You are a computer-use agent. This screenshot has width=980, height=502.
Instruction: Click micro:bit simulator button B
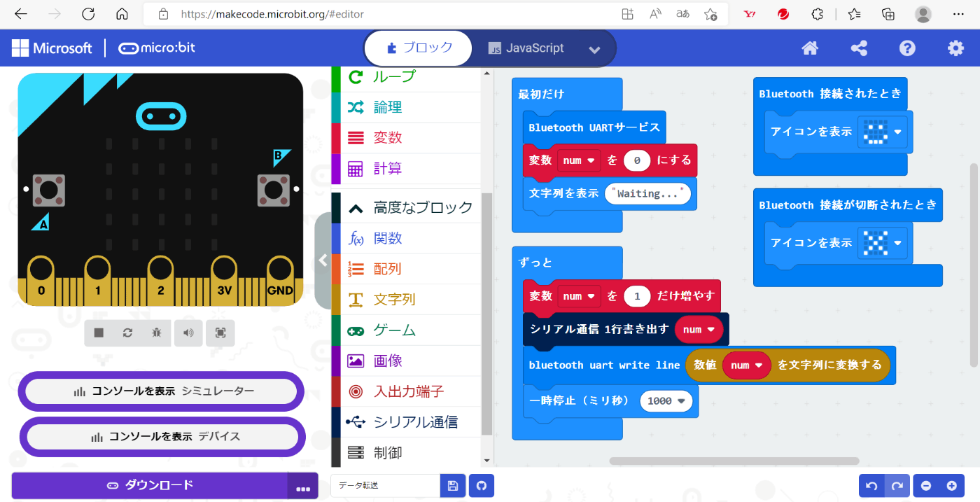(274, 190)
